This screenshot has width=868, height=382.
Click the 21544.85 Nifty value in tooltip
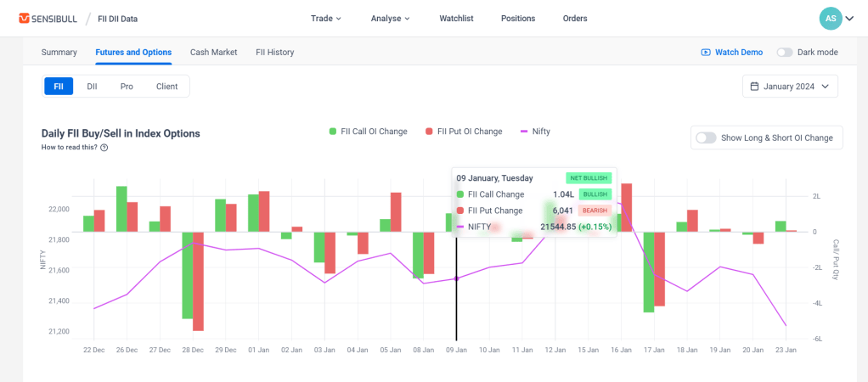click(559, 227)
